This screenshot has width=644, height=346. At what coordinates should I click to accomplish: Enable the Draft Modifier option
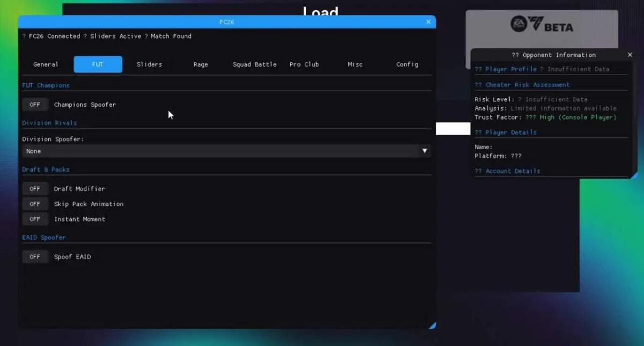point(35,189)
